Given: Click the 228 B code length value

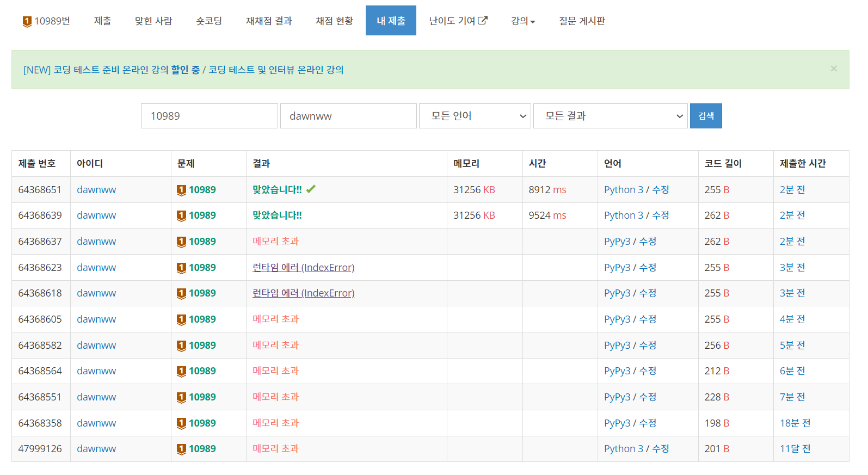Looking at the screenshot, I should 717,397.
